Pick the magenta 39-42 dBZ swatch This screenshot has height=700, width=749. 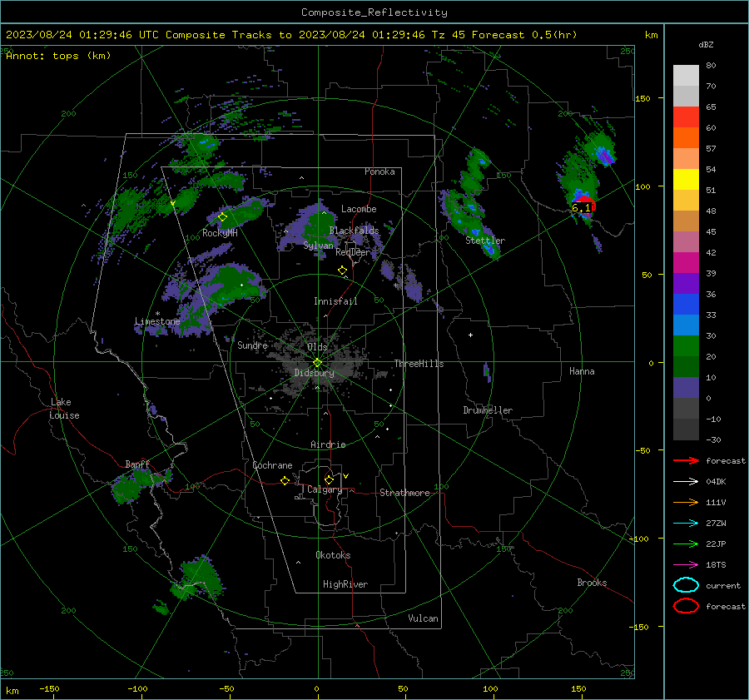pos(686,263)
